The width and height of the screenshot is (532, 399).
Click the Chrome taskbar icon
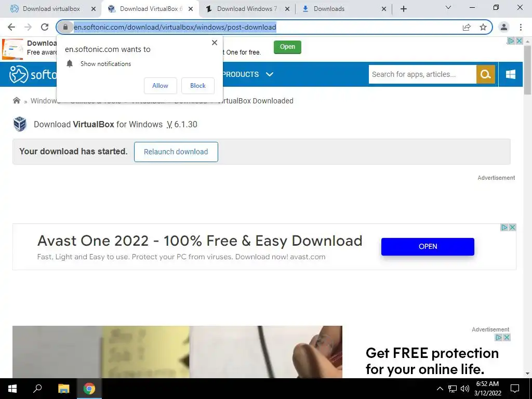pyautogui.click(x=89, y=389)
